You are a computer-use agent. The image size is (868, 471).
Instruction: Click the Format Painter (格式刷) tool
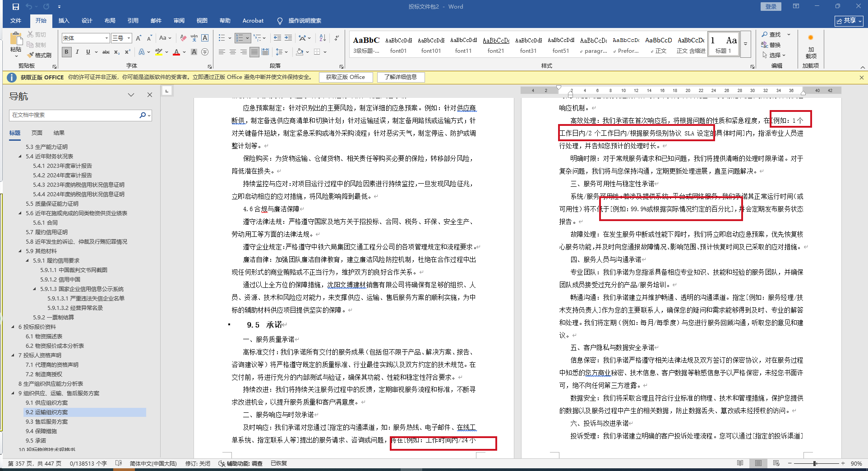(39, 55)
